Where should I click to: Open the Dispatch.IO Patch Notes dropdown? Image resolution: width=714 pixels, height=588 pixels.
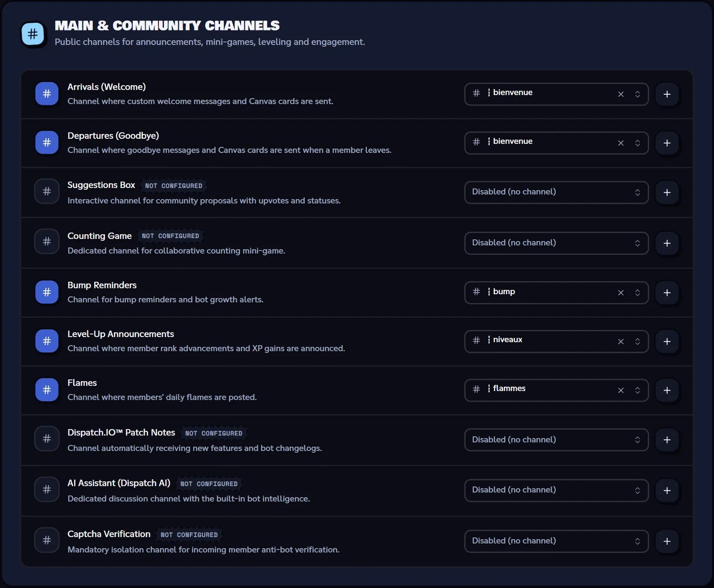point(556,440)
